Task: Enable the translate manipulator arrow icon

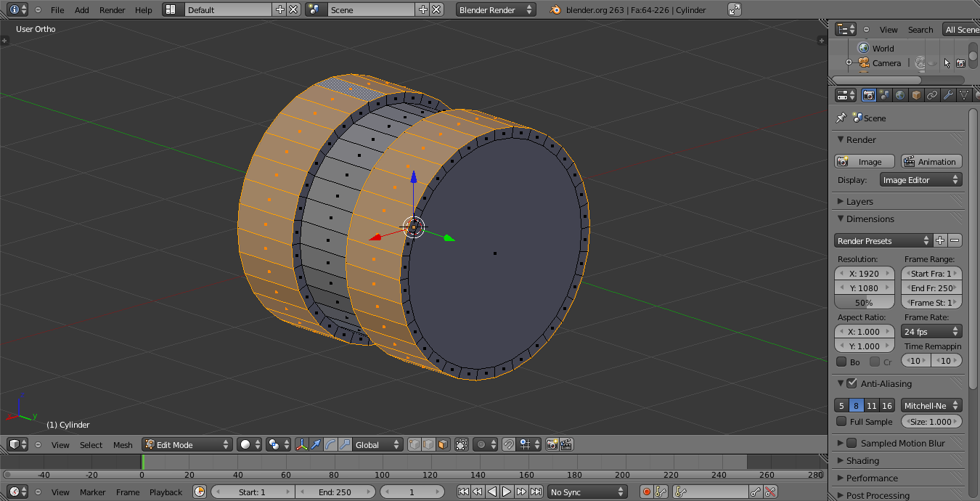Action: tap(316, 444)
